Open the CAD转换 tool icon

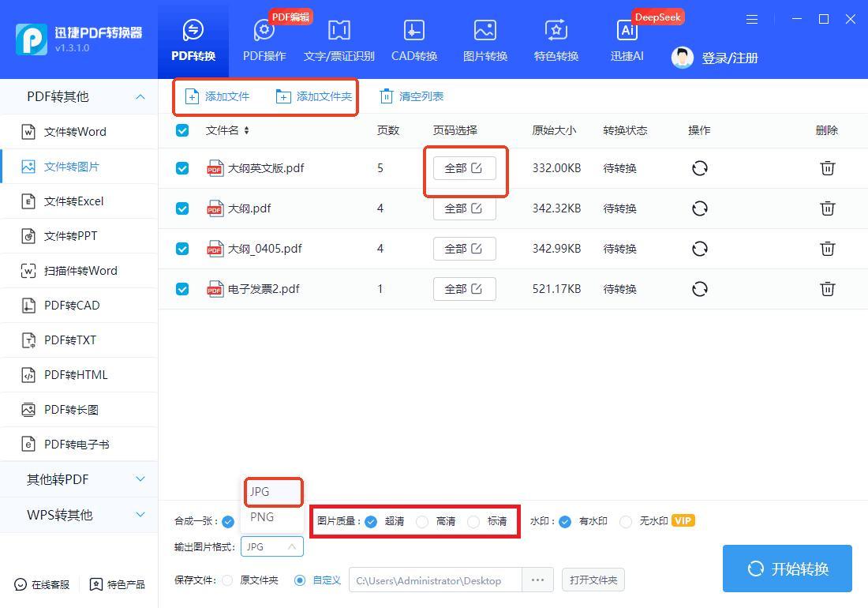point(413,31)
